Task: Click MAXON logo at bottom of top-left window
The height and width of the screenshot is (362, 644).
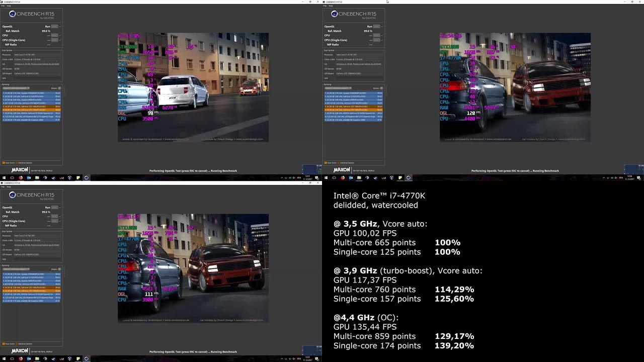Action: tap(20, 170)
